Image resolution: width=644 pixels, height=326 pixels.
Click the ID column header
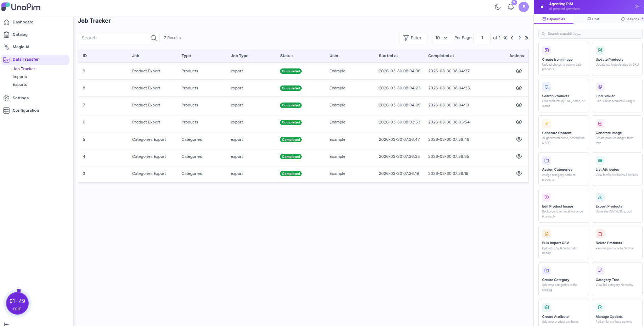85,56
